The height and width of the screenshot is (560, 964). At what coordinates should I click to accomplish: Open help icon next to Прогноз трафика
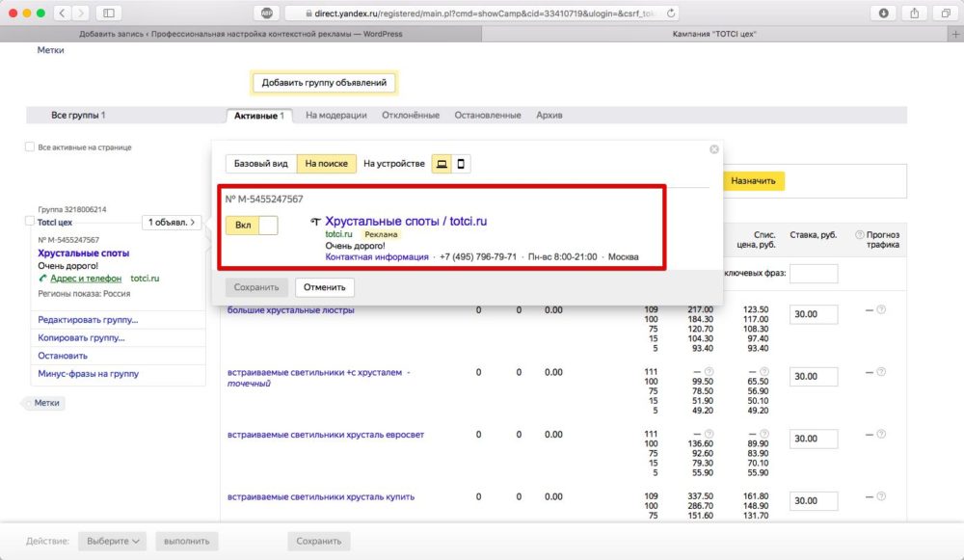coord(860,235)
